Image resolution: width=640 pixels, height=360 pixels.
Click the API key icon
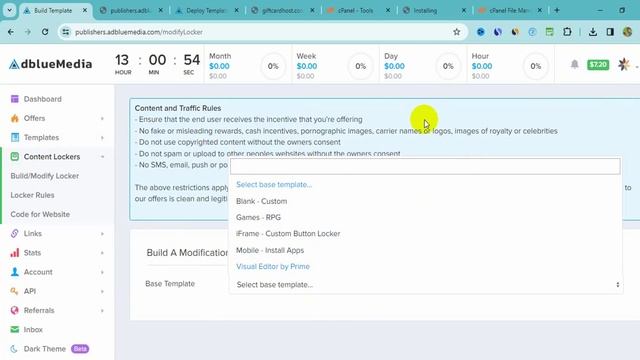pos(15,291)
